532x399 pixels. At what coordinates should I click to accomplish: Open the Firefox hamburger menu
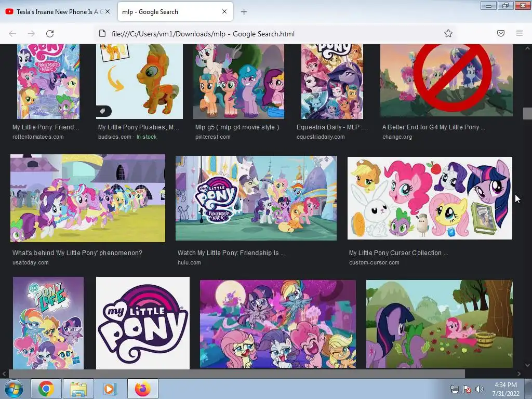pos(520,33)
